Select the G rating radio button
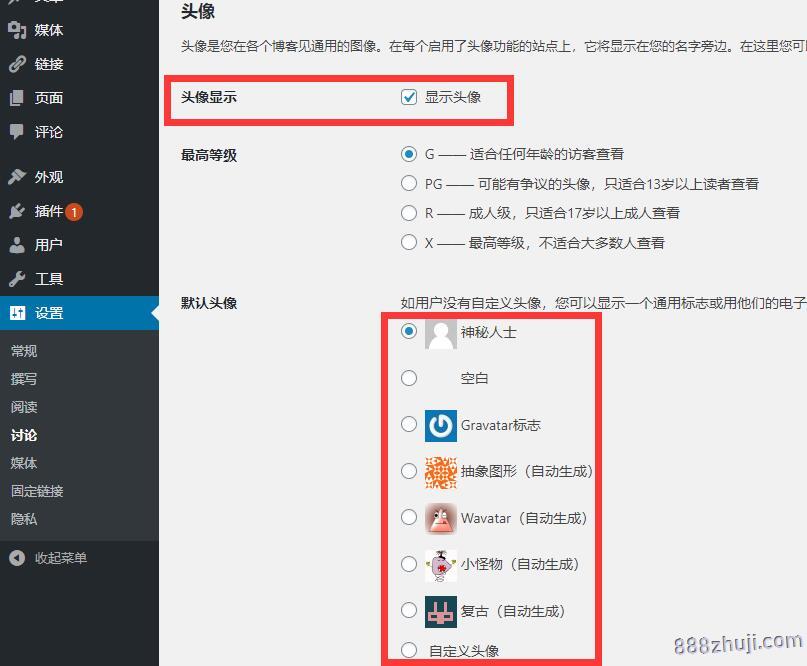807x666 pixels. [x=409, y=154]
